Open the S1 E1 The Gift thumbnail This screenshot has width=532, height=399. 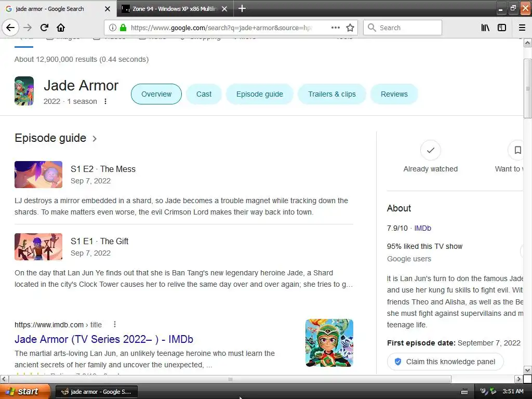coord(38,247)
